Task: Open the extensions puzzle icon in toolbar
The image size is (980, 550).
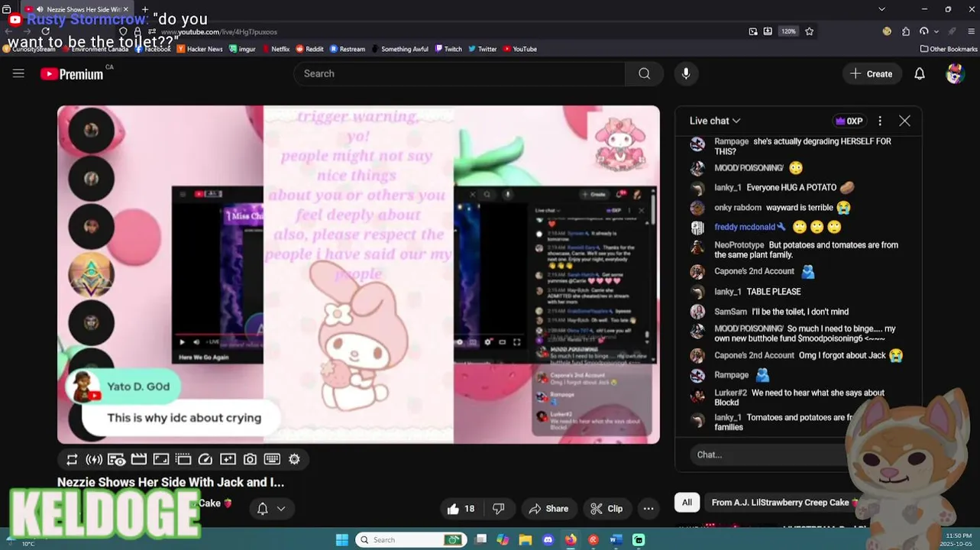Action: click(x=906, y=31)
